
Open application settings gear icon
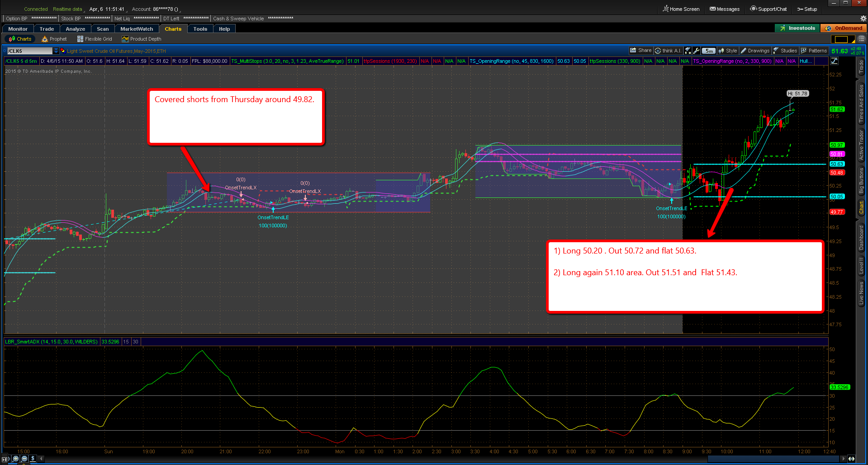point(863,19)
